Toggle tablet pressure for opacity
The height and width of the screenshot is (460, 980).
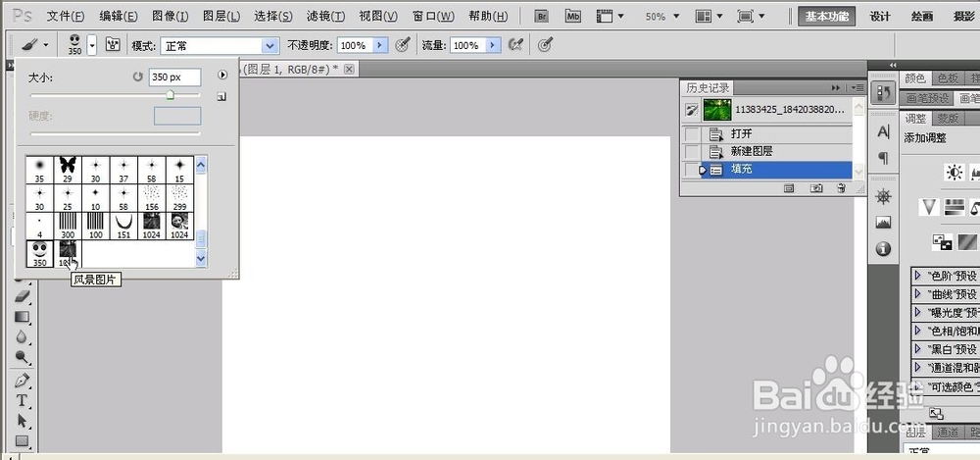pos(403,45)
